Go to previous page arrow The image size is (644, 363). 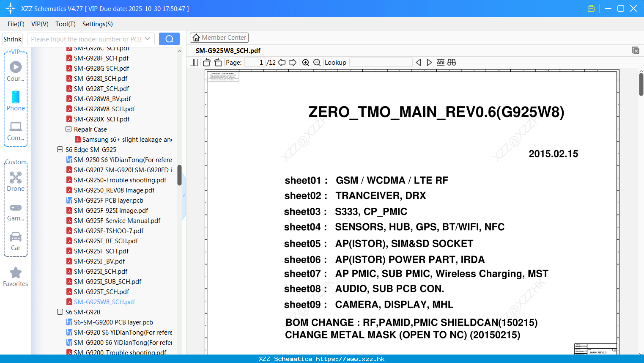pyautogui.click(x=282, y=63)
